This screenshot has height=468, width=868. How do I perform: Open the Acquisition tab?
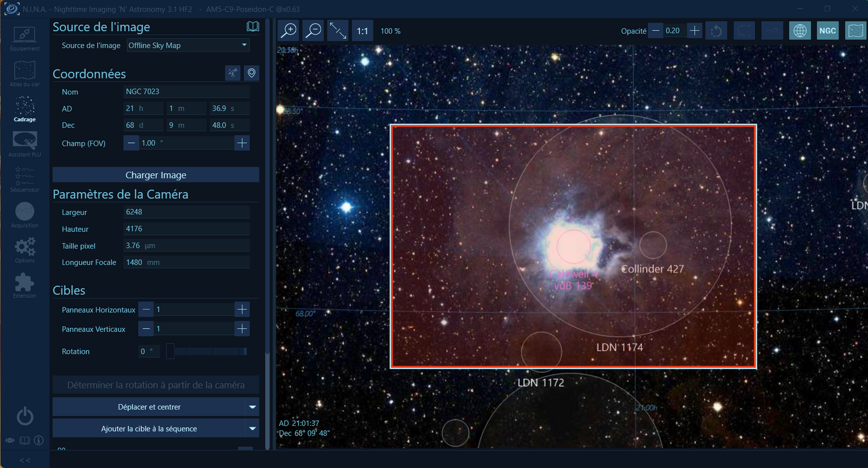coord(24,215)
